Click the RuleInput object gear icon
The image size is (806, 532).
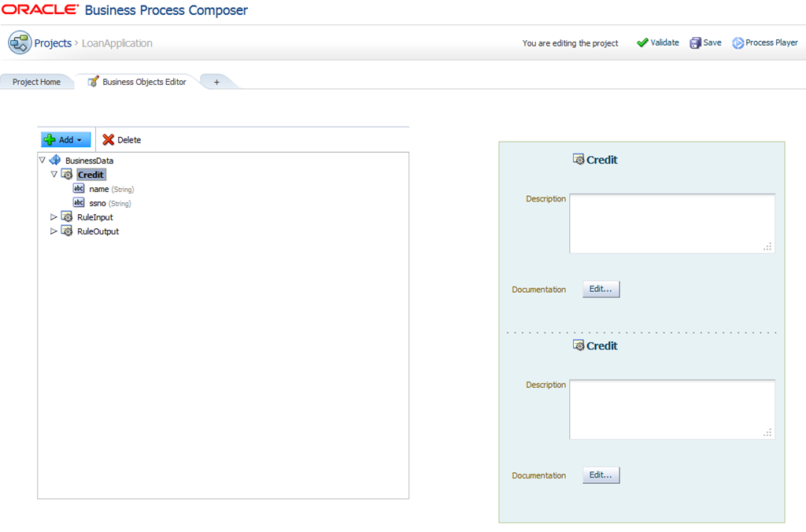pos(67,217)
